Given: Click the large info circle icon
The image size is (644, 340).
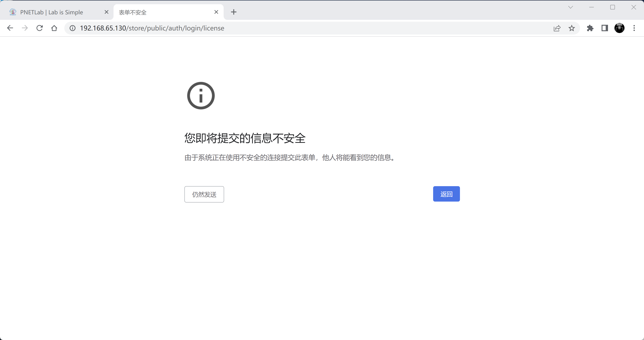Looking at the screenshot, I should tap(201, 96).
